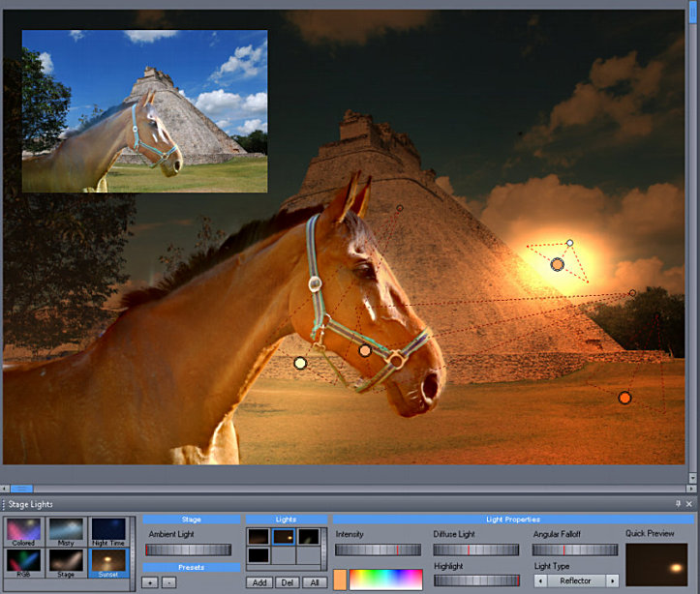Apply the Night Time preset
This screenshot has height=594, width=700.
[x=109, y=531]
